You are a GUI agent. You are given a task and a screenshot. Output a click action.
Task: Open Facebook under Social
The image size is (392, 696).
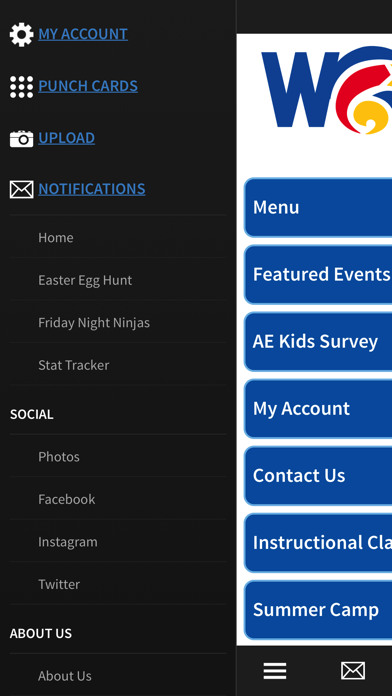(118, 499)
